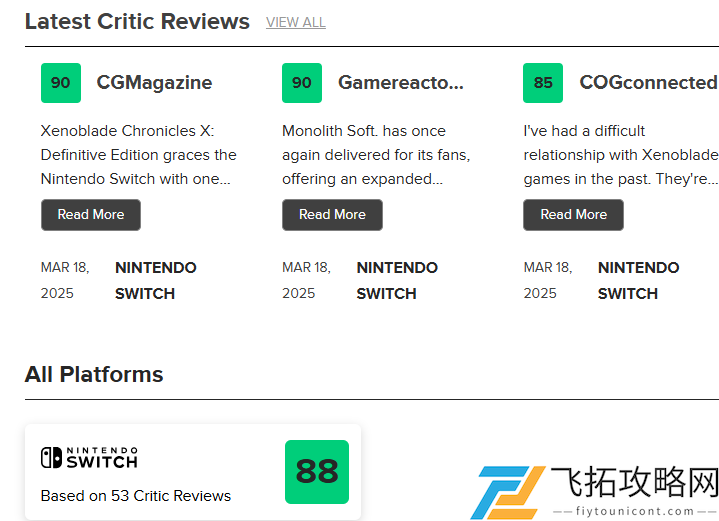The width and height of the screenshot is (719, 521).
Task: Click the COGconnected review excerpt text
Action: 621,155
